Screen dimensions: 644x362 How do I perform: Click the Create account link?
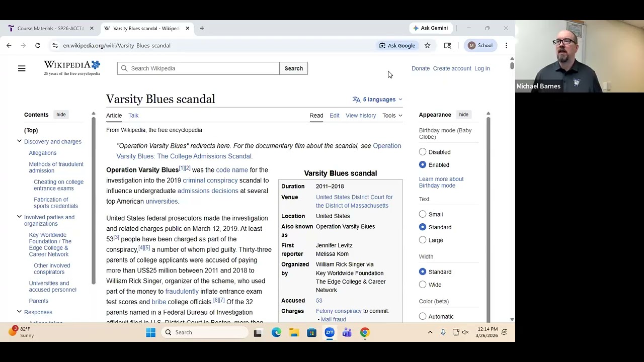tap(452, 68)
